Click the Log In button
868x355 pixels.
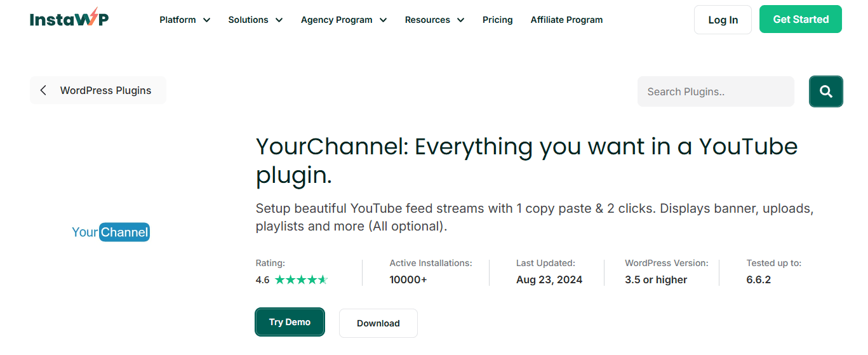723,20
